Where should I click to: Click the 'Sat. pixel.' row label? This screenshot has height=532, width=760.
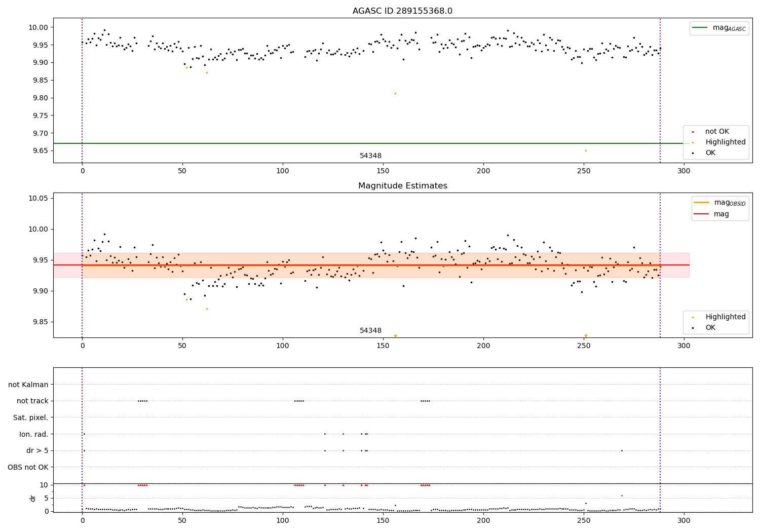[x=31, y=418]
